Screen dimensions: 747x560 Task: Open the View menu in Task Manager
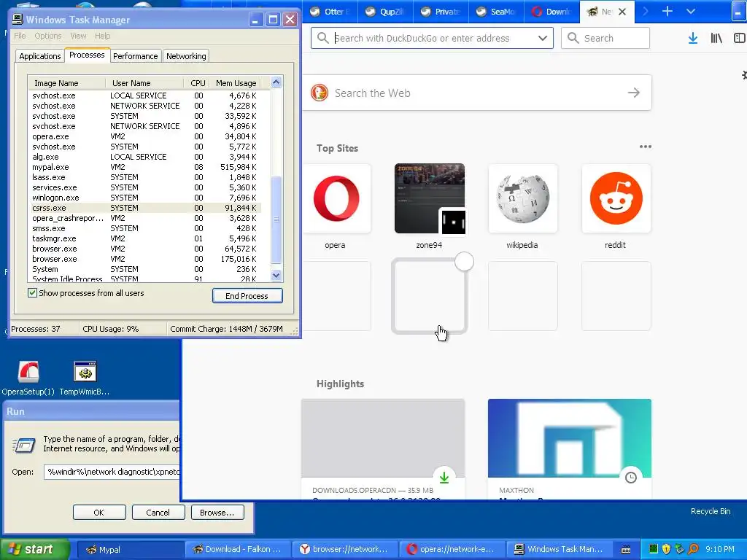78,36
